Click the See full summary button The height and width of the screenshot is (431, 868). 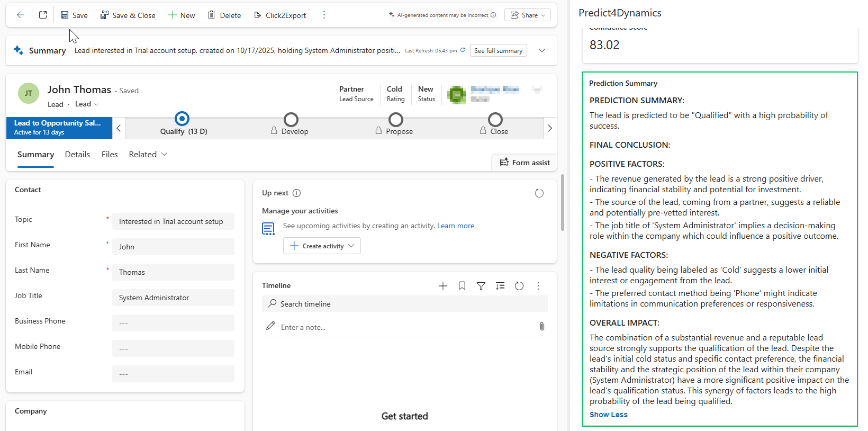(x=498, y=51)
